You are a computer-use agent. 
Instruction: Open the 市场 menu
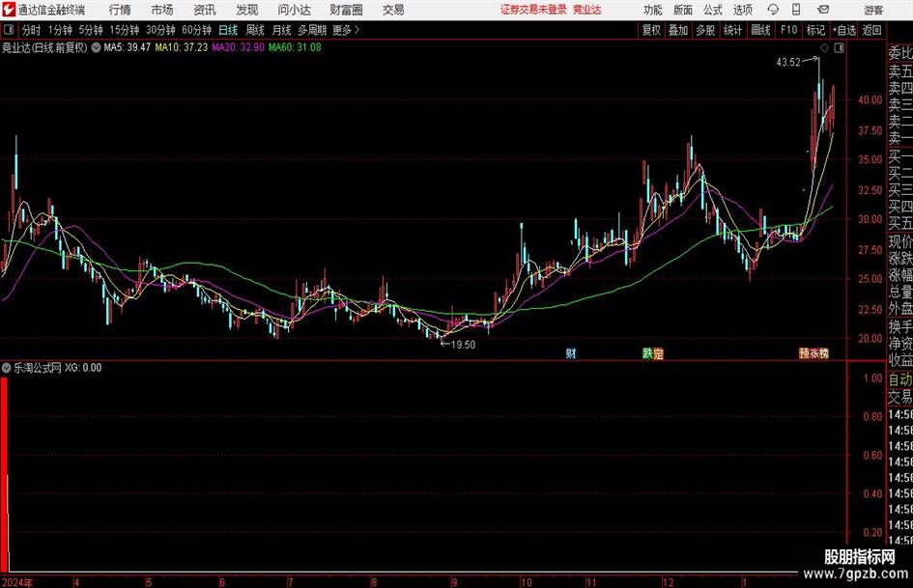[162, 10]
